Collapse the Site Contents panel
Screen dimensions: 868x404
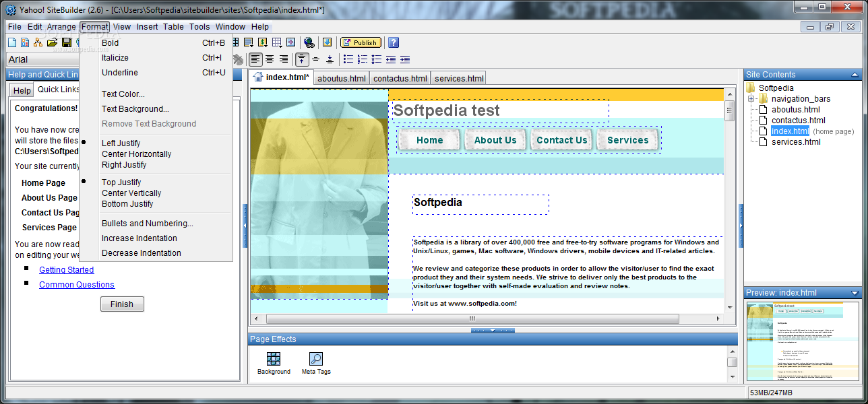(x=855, y=75)
